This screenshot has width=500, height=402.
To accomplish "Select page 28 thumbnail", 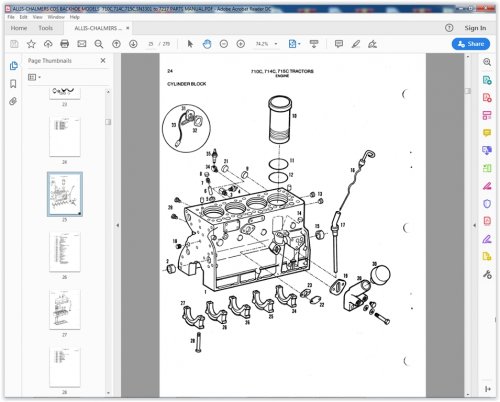I will [x=65, y=367].
